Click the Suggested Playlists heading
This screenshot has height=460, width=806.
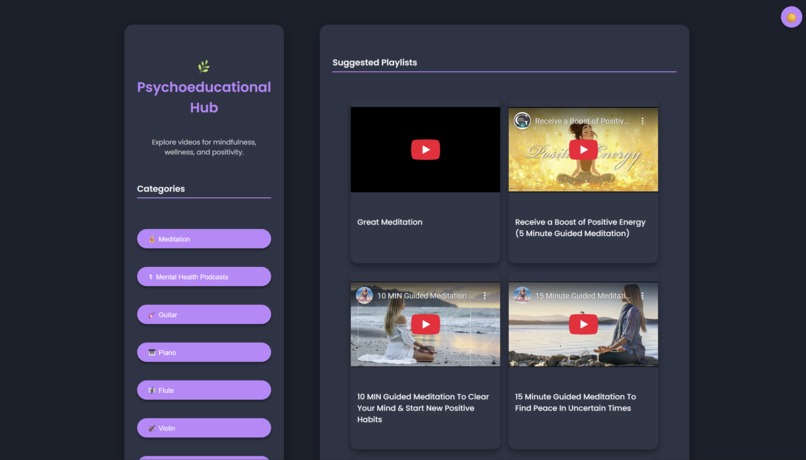(375, 62)
